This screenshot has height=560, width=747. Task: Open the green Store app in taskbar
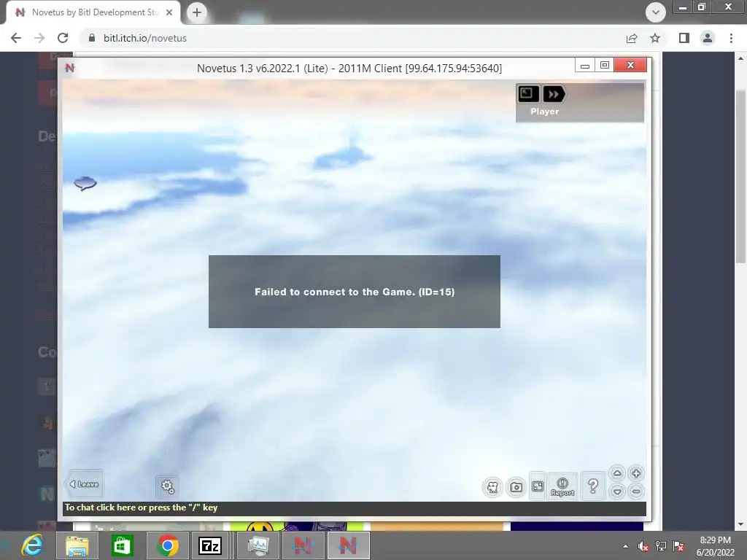click(x=122, y=545)
